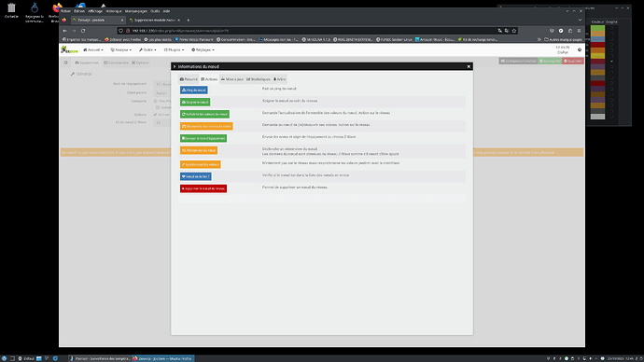Screen dimensions: 644x362
Task: Open Firefox Fichier menu
Action: click(65, 11)
